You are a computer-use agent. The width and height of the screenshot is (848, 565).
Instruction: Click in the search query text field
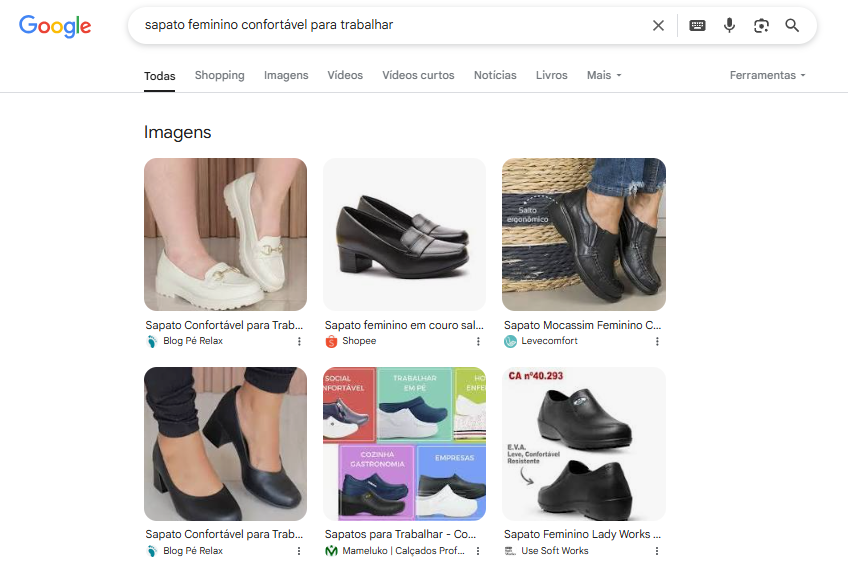(x=390, y=25)
